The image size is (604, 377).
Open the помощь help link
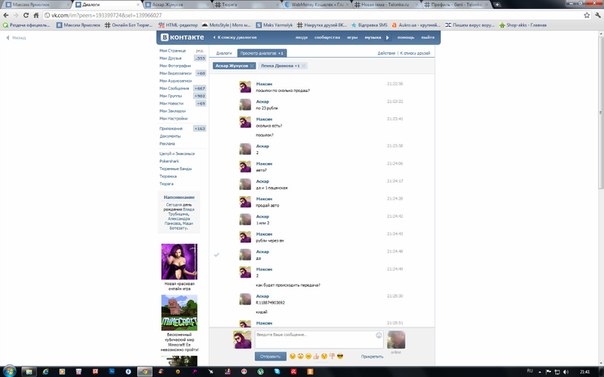(x=406, y=37)
